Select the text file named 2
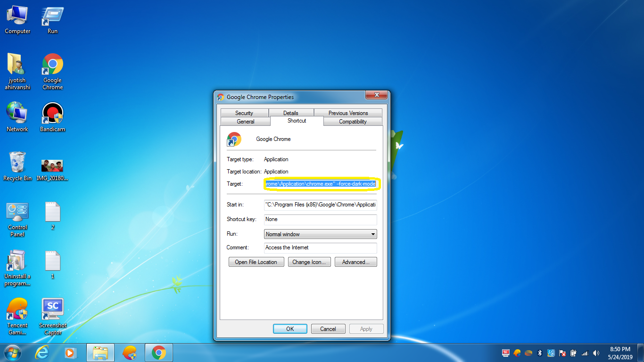This screenshot has height=362, width=644. [52, 215]
